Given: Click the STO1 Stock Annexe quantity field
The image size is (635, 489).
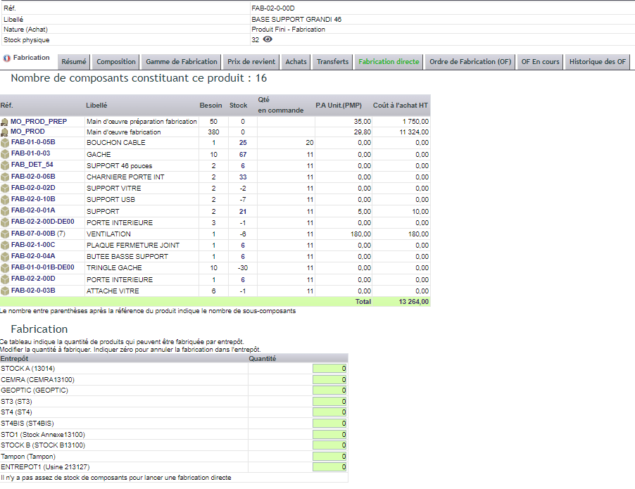Looking at the screenshot, I should (x=329, y=434).
